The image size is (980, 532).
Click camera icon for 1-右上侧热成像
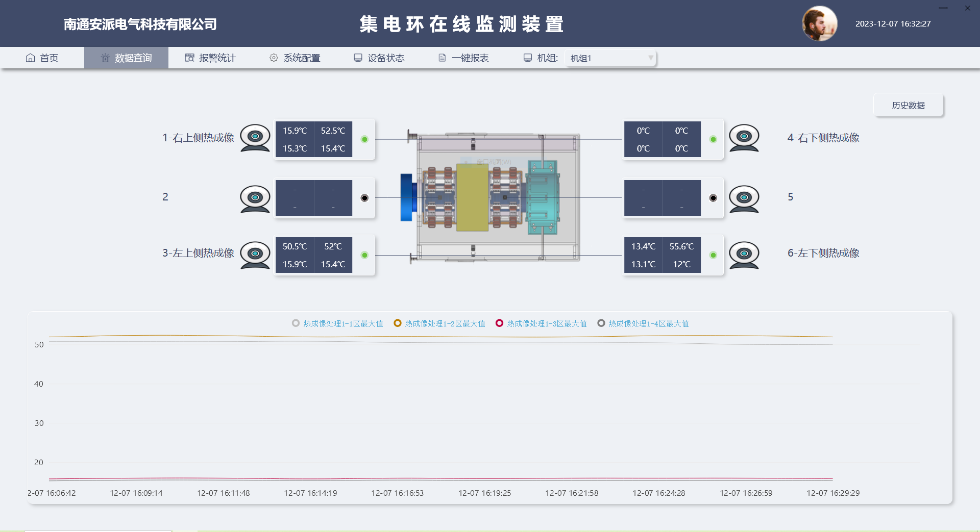coord(255,138)
